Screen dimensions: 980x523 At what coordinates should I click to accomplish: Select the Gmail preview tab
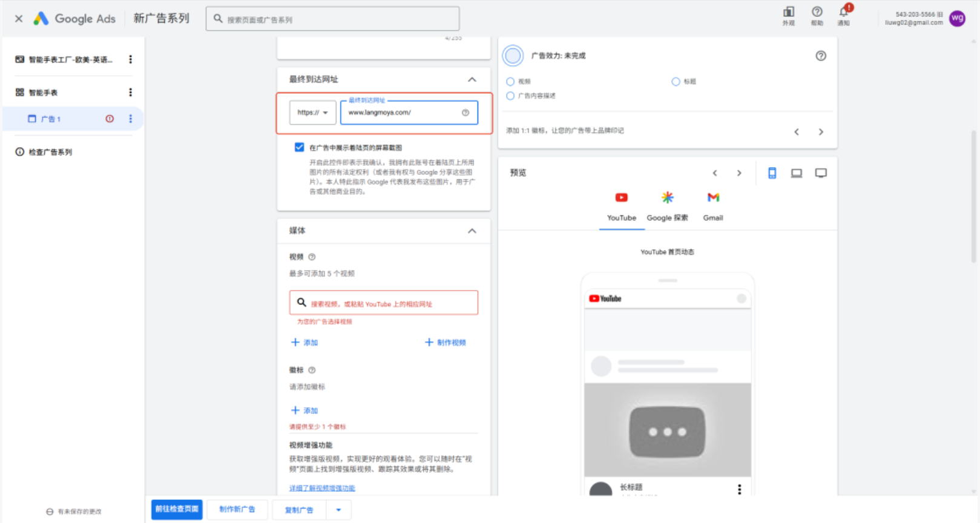click(x=712, y=206)
